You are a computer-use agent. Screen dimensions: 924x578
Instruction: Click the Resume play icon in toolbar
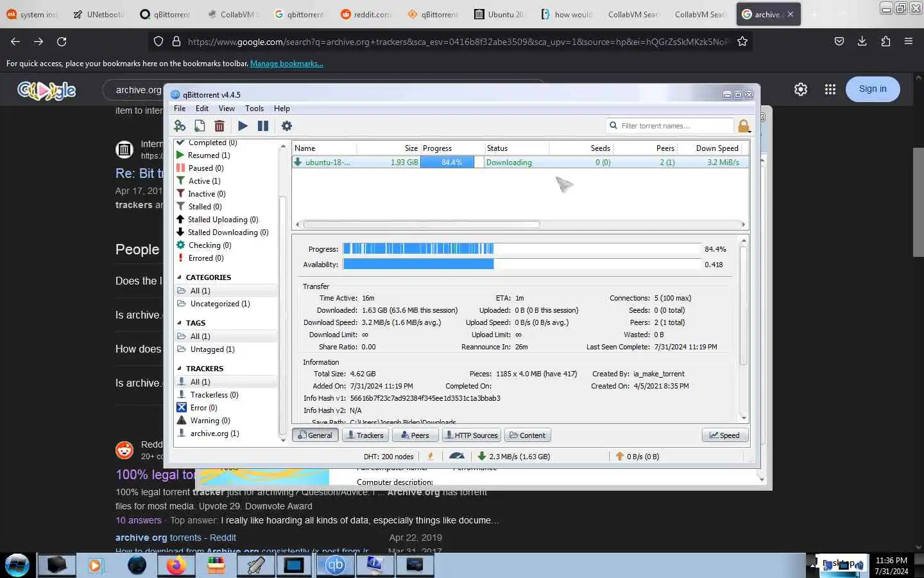coord(243,126)
